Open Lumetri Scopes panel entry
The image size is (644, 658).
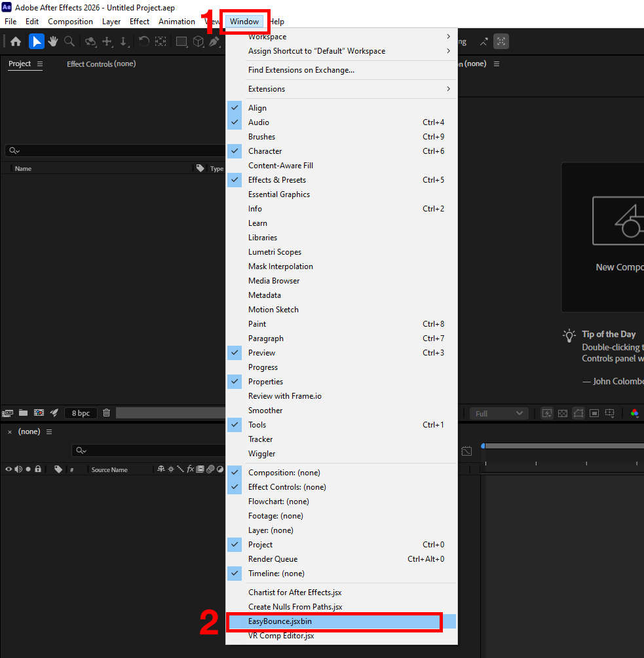point(341,252)
